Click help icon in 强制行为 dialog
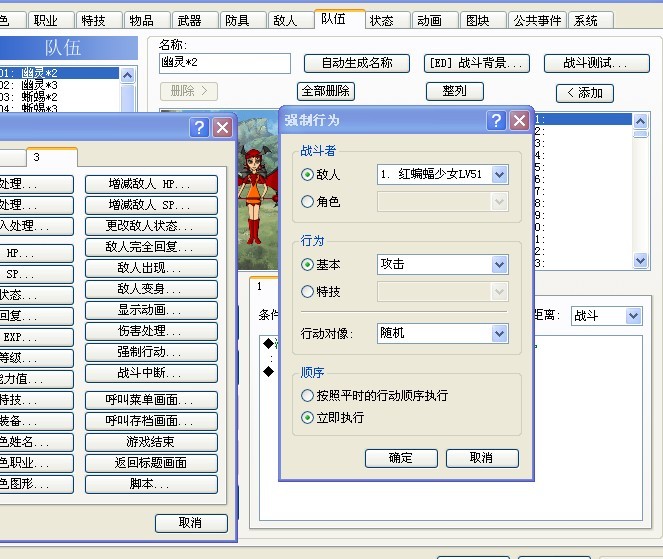The width and height of the screenshot is (663, 559). [496, 121]
